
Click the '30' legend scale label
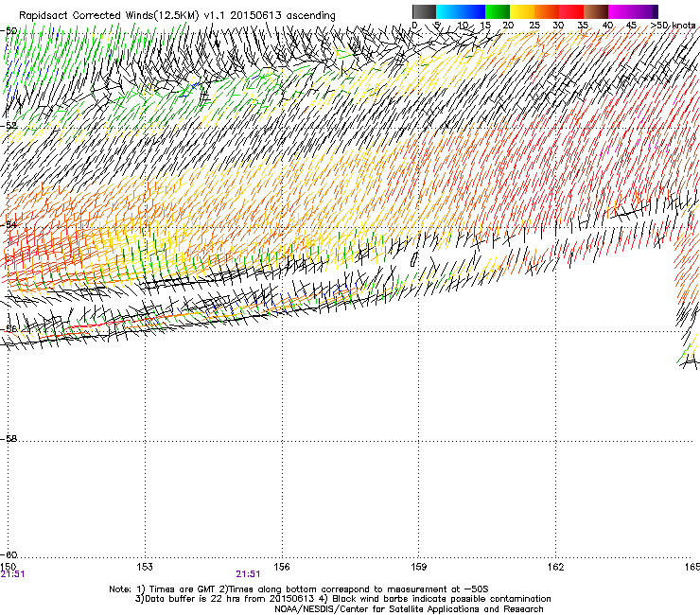click(558, 26)
